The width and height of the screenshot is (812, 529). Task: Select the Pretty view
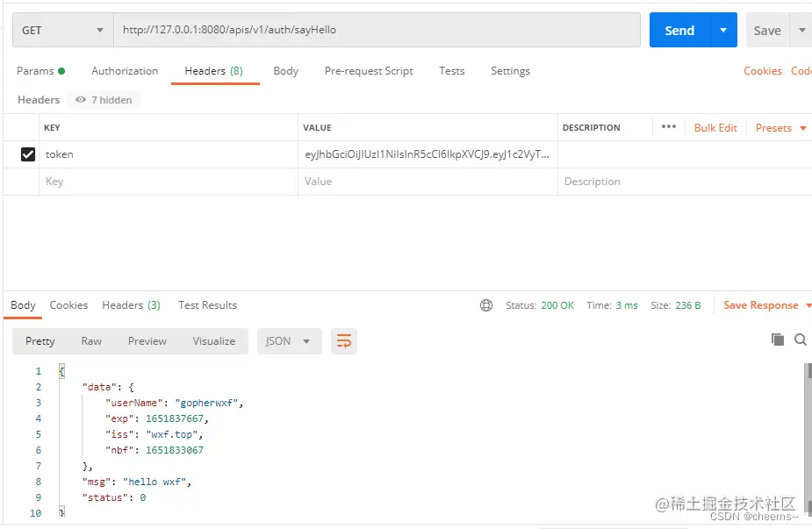(x=40, y=341)
